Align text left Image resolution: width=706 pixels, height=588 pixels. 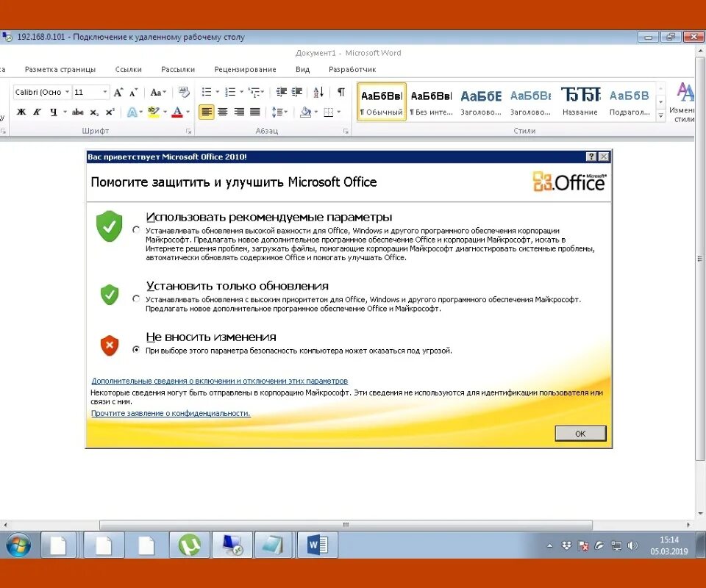[x=206, y=112]
